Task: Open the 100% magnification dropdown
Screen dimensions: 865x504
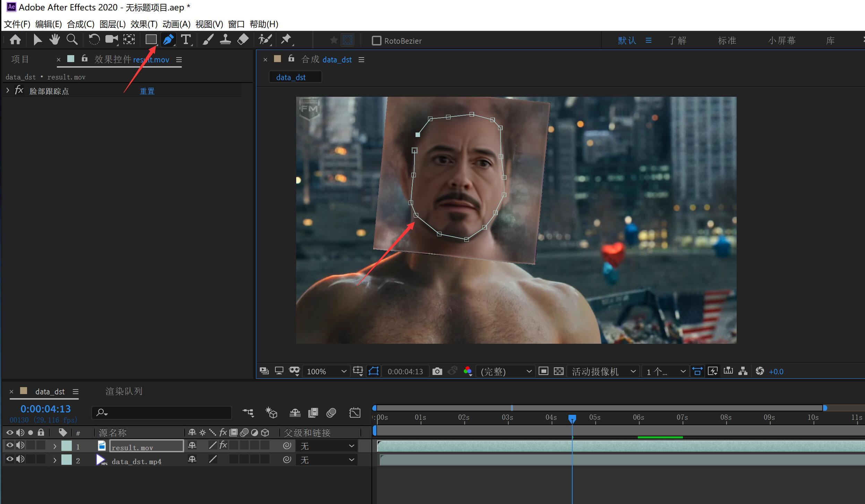Action: click(326, 371)
